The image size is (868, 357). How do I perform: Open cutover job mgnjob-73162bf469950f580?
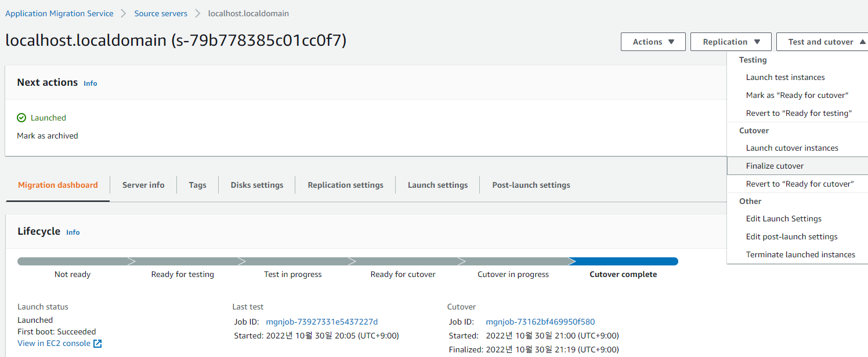tap(540, 322)
